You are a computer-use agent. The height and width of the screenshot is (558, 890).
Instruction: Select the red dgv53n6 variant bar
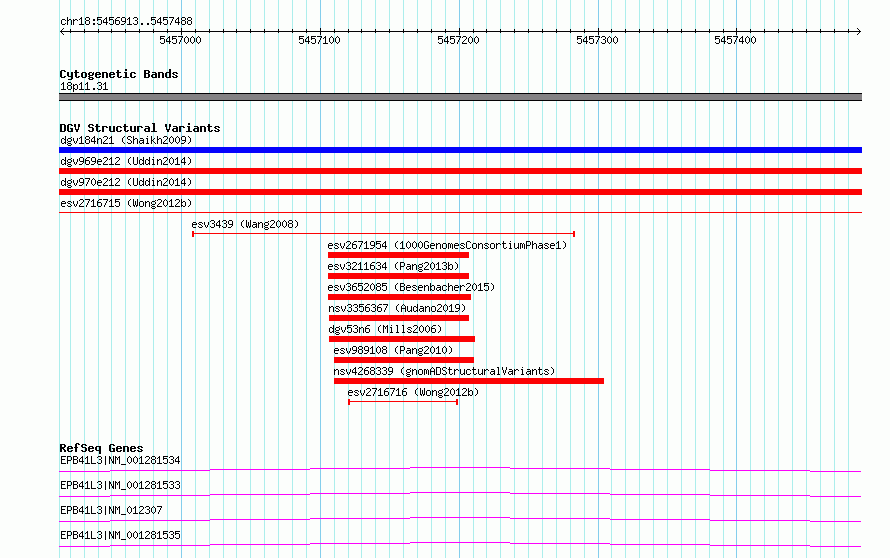402,339
